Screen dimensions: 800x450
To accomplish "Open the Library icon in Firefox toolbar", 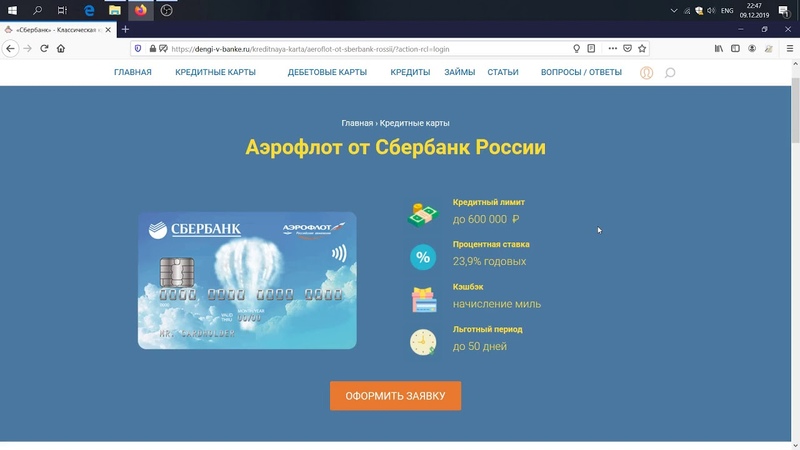I will click(x=719, y=48).
